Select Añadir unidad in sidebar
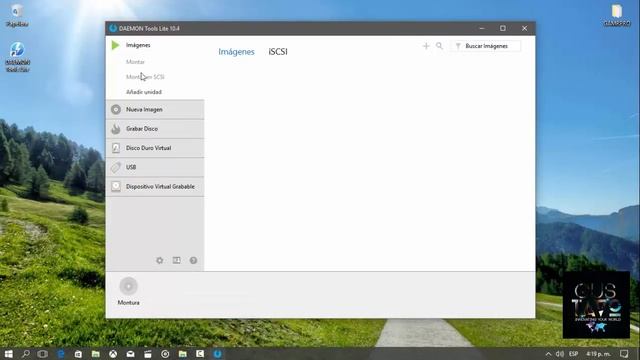This screenshot has height=360, width=640. tap(144, 92)
